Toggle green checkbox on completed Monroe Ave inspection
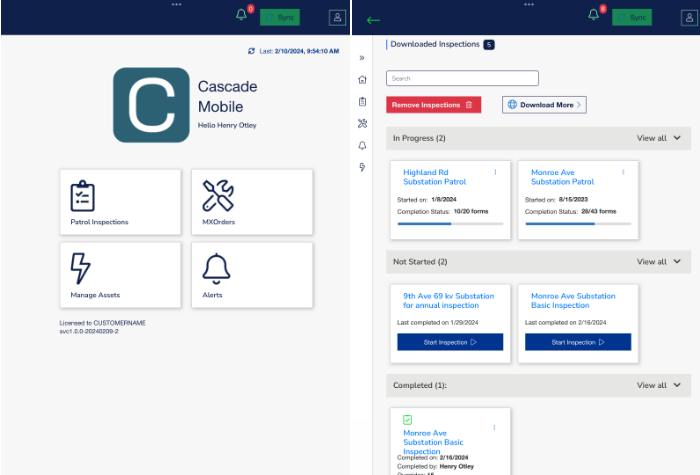Image resolution: width=700 pixels, height=475 pixels. (408, 420)
